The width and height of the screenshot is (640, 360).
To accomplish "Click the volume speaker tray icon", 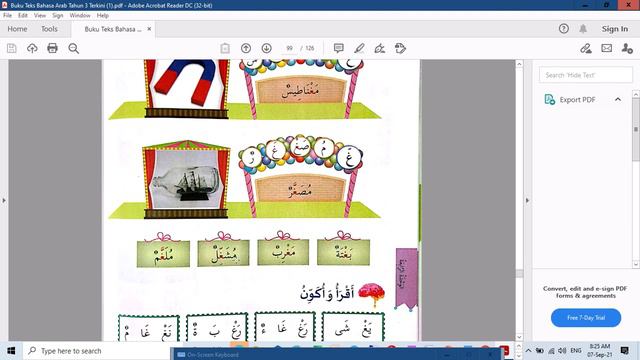I will 562,351.
